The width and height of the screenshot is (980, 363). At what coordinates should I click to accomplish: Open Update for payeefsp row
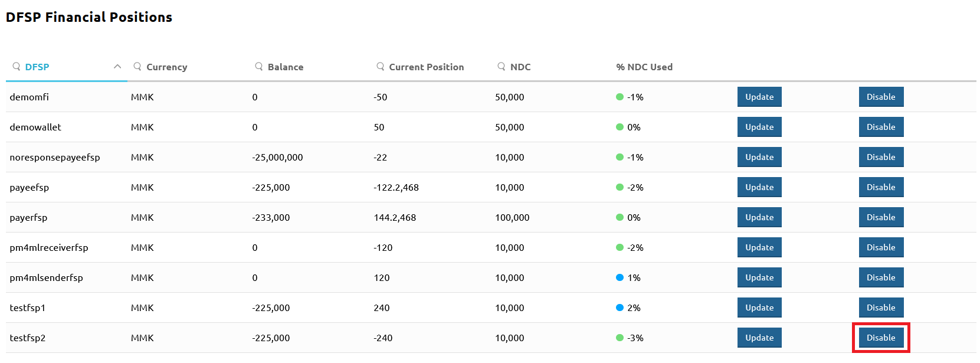point(759,187)
